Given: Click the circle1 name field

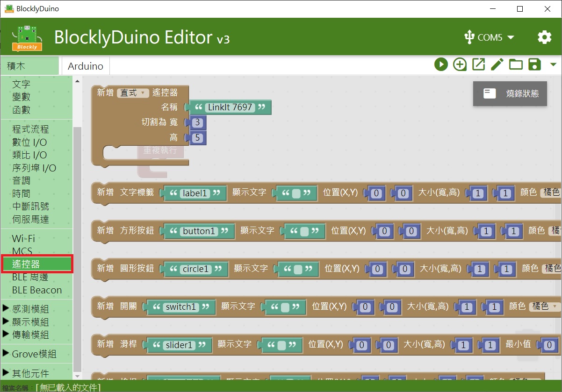Looking at the screenshot, I should (195, 269).
